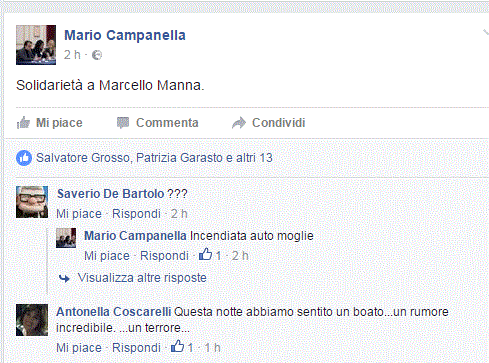
Task: Click the reply arrow icon beside Visualizza altre risposte
Action: click(64, 278)
